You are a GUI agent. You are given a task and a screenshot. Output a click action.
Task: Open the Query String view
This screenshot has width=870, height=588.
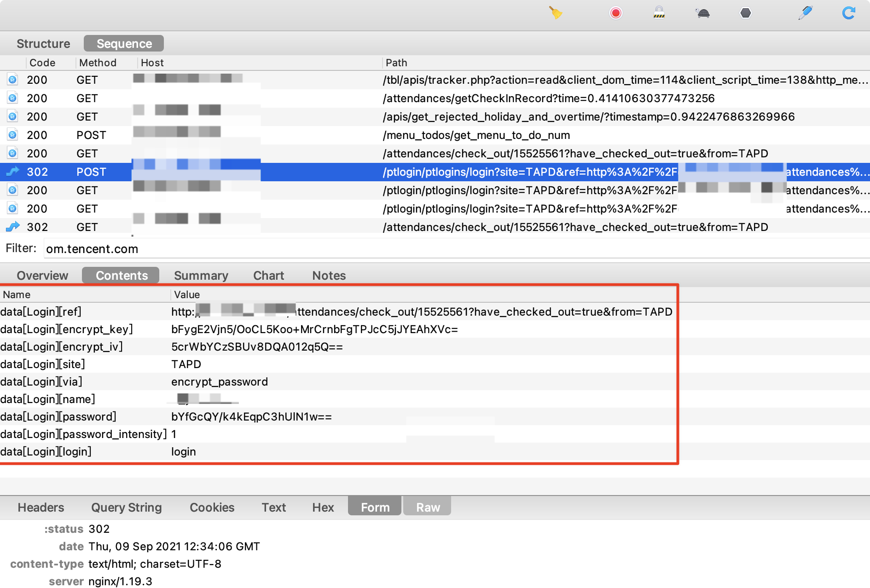click(x=126, y=507)
